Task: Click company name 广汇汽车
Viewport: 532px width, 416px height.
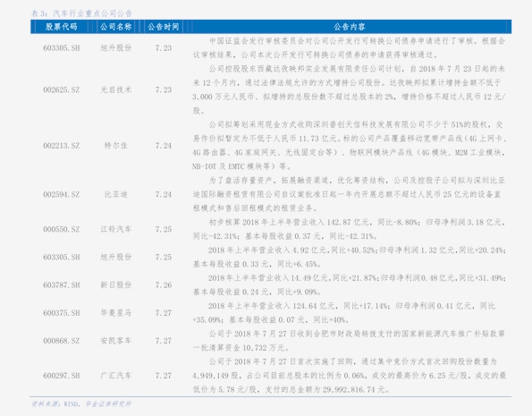Action: [x=115, y=375]
